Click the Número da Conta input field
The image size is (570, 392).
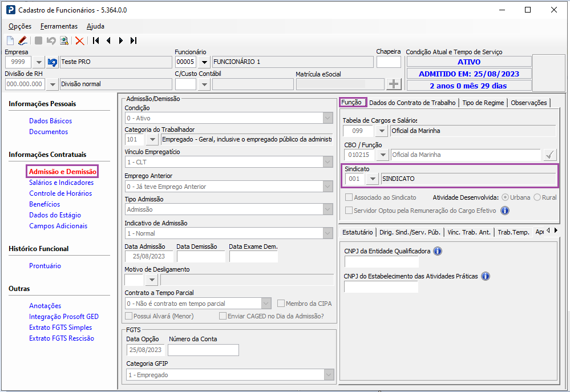pos(203,350)
